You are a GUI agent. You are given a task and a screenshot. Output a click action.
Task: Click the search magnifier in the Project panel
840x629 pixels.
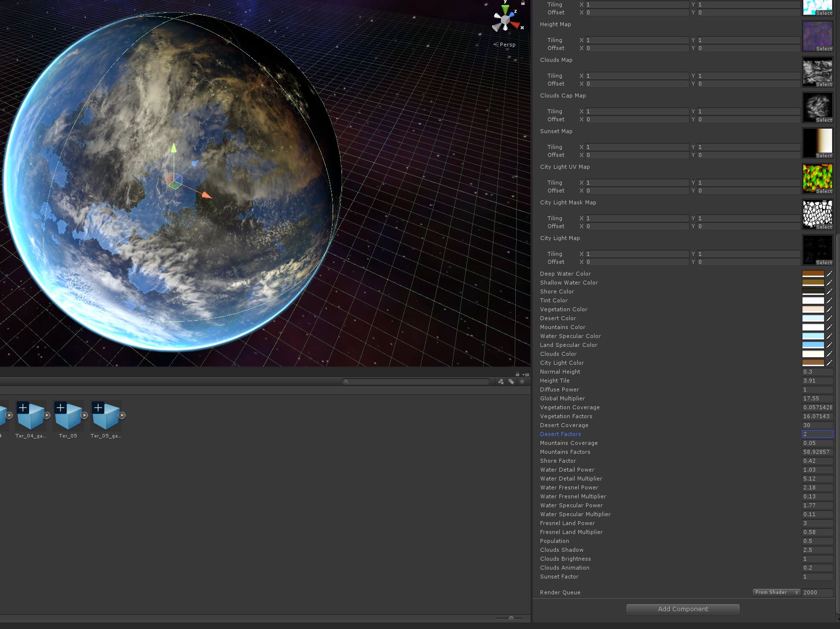[x=346, y=382]
